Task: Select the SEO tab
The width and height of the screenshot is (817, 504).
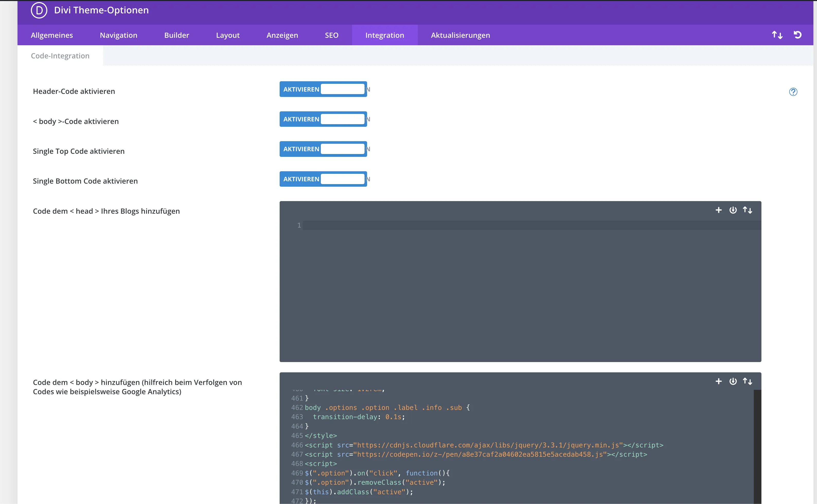Action: pyautogui.click(x=332, y=35)
